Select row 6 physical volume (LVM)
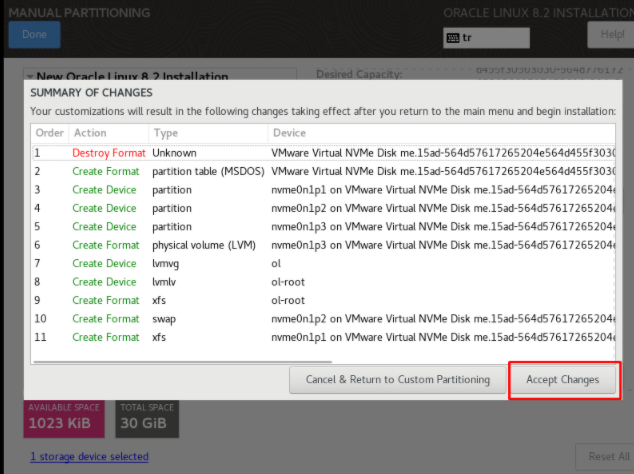 pos(324,245)
